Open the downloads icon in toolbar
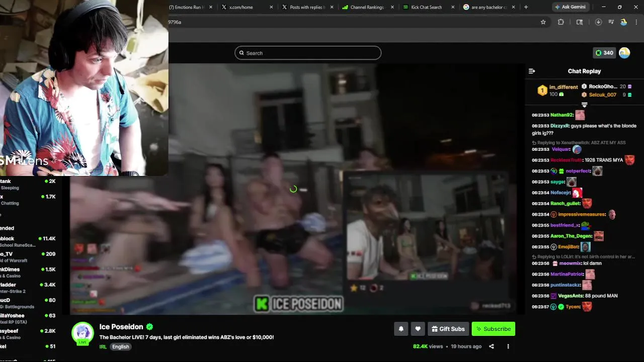Viewport: 644px width, 362px height. point(598,22)
